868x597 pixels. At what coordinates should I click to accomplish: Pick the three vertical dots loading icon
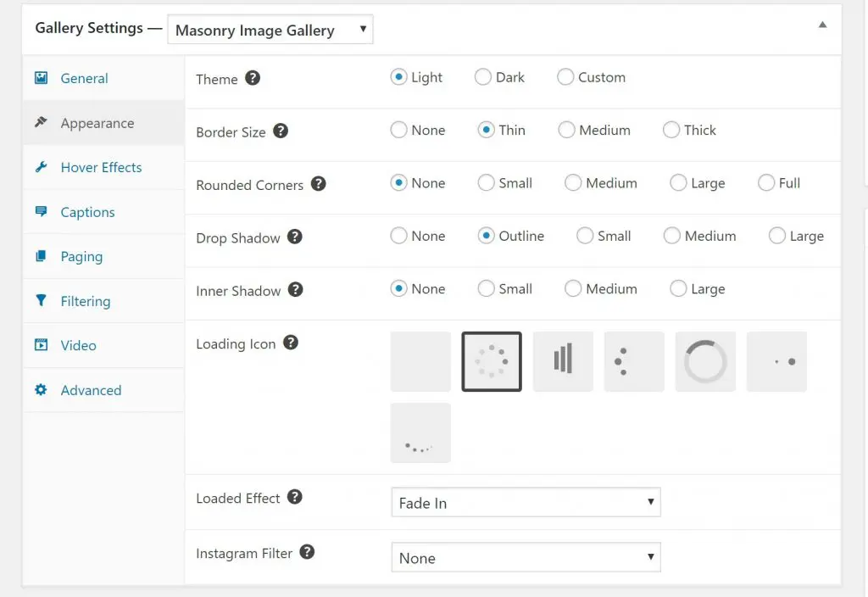[634, 361]
